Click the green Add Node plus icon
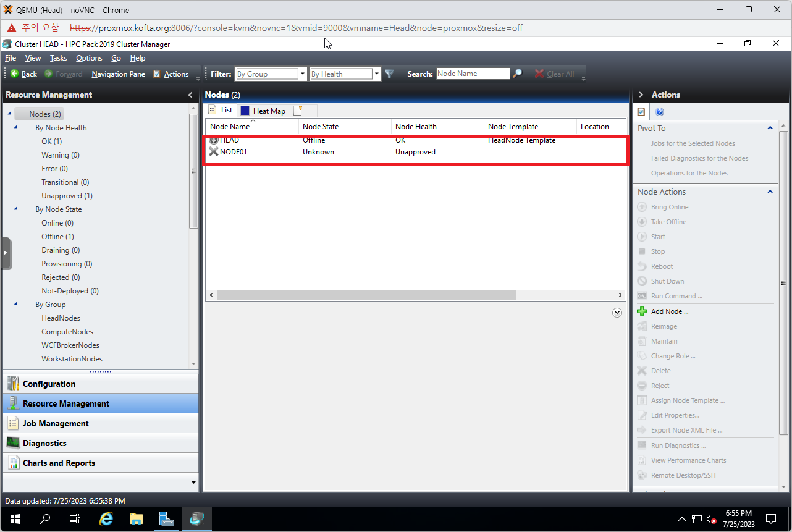792x532 pixels. point(642,312)
